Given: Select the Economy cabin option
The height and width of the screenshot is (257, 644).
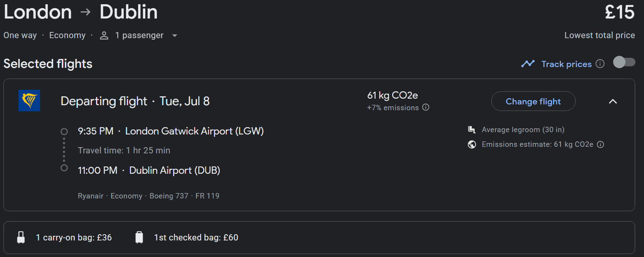Looking at the screenshot, I should click(67, 35).
